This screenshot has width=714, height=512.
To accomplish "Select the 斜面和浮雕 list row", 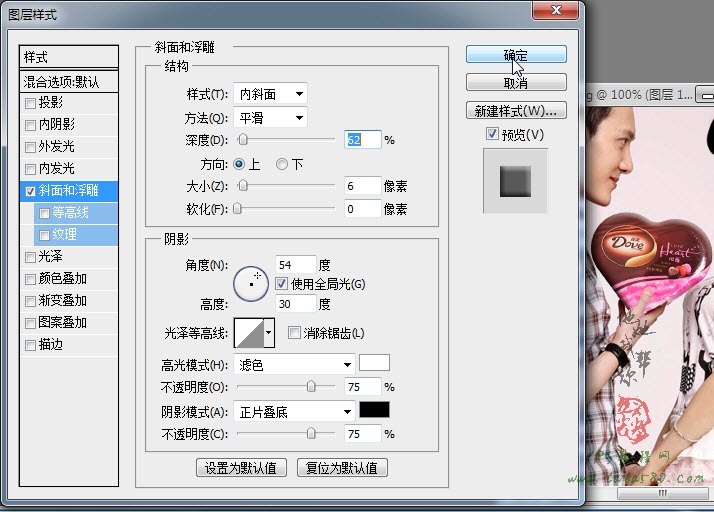I will coord(69,191).
